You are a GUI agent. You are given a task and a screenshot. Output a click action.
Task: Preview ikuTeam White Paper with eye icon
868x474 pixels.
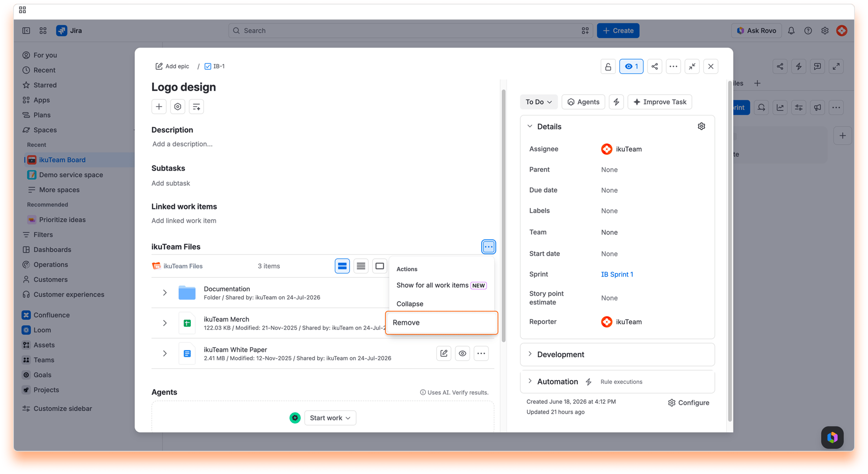tap(462, 353)
